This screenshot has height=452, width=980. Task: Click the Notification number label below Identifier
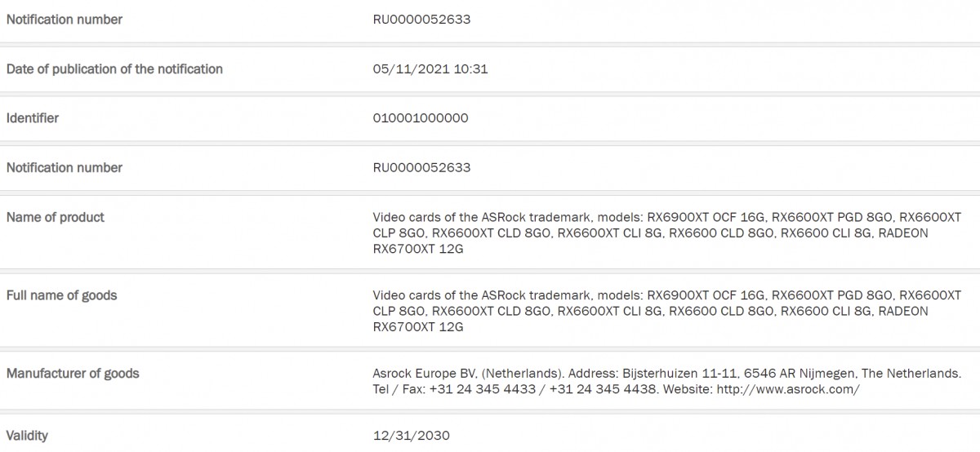[x=65, y=168]
